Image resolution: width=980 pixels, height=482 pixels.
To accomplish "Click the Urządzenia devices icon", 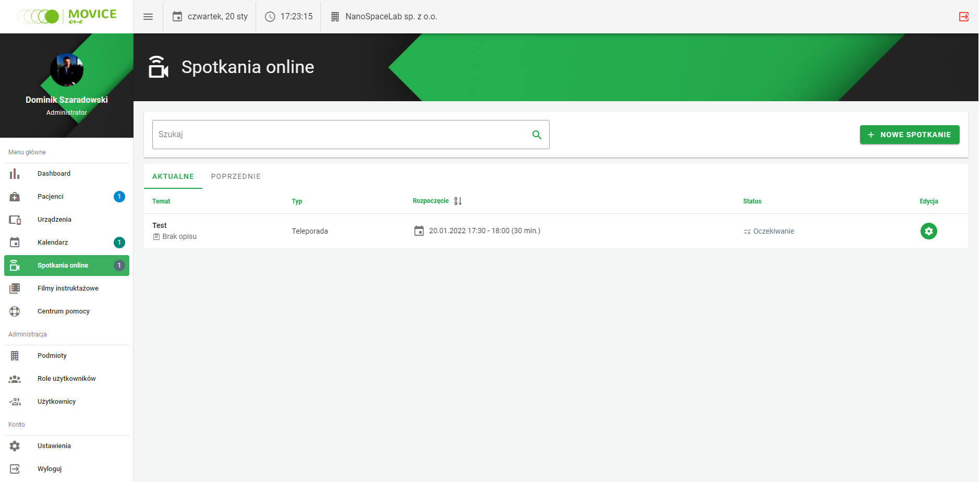I will [15, 220].
